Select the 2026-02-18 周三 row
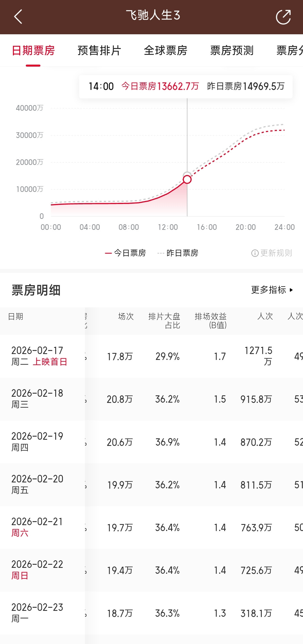Screen dimensions: 303x644 tap(151, 399)
